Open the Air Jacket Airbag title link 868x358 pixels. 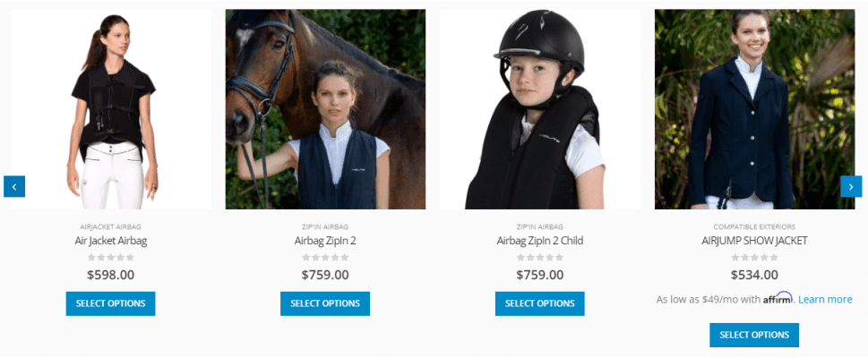point(111,241)
